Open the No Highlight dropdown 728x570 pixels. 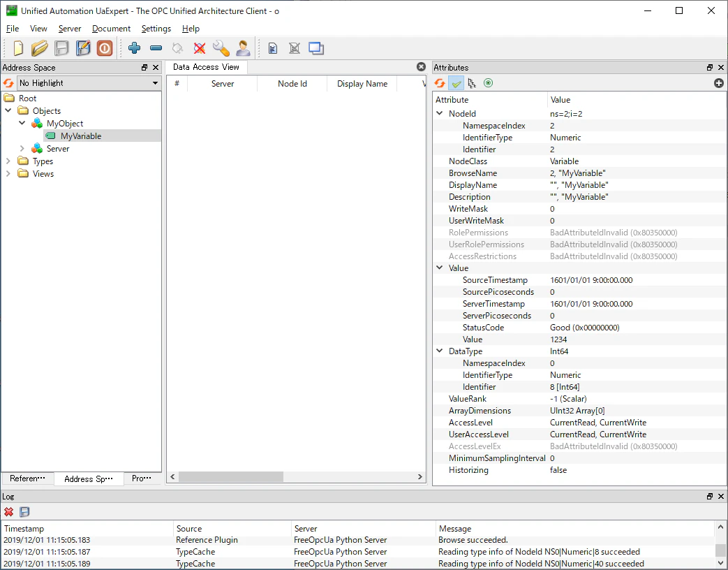(89, 83)
